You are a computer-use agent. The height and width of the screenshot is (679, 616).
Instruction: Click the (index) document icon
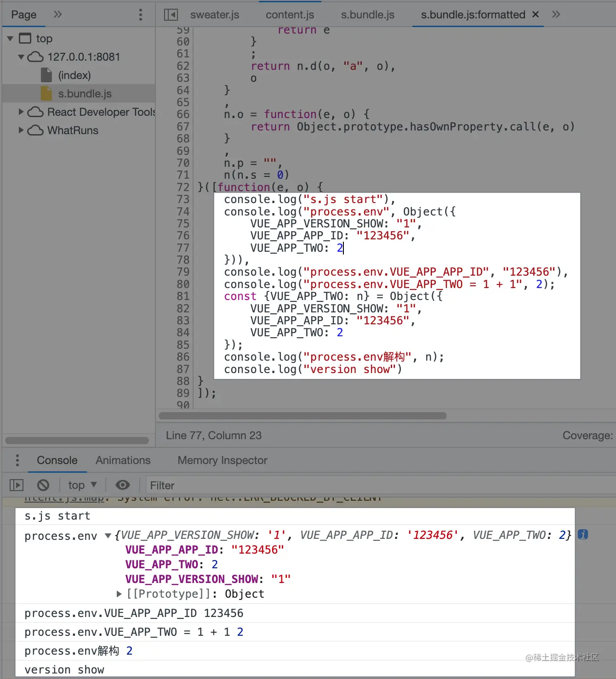(46, 75)
